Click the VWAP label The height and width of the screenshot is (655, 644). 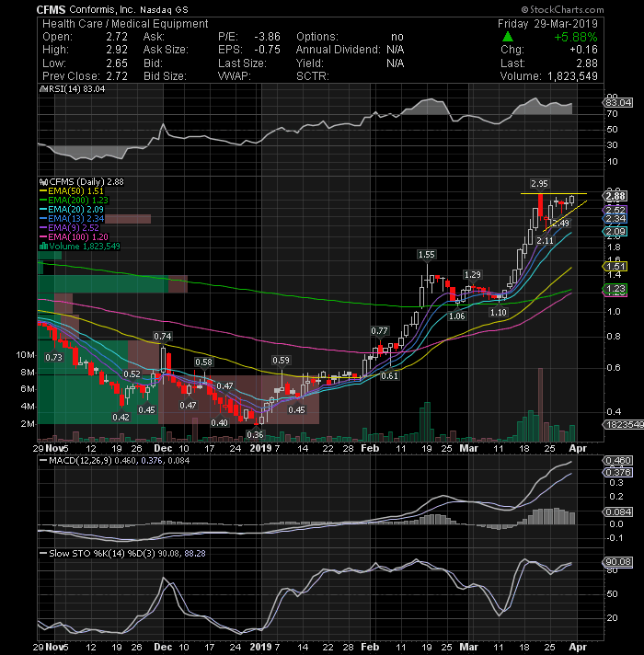(234, 76)
